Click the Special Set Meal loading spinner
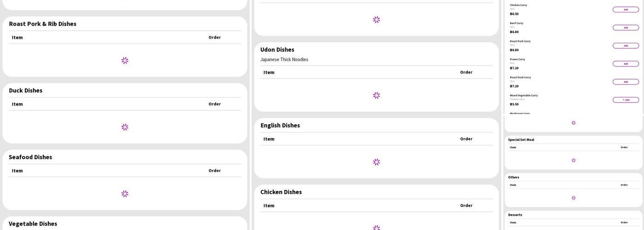The width and height of the screenshot is (644, 230). pyautogui.click(x=574, y=161)
